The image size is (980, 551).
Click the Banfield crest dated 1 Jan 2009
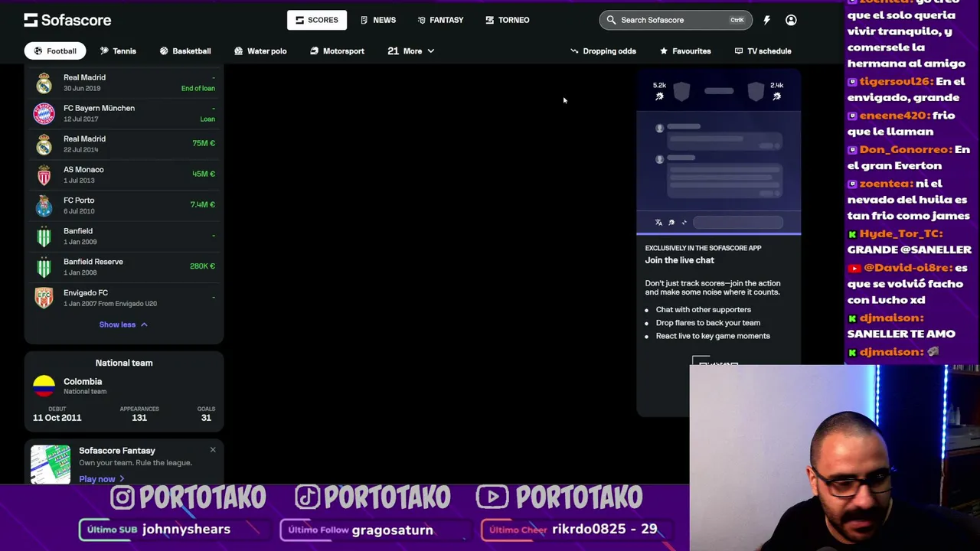[44, 236]
